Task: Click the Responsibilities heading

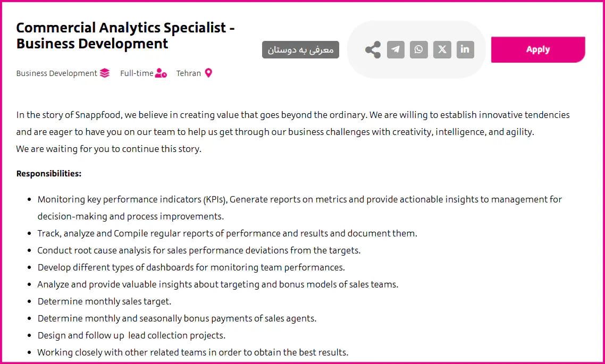Action: click(49, 173)
